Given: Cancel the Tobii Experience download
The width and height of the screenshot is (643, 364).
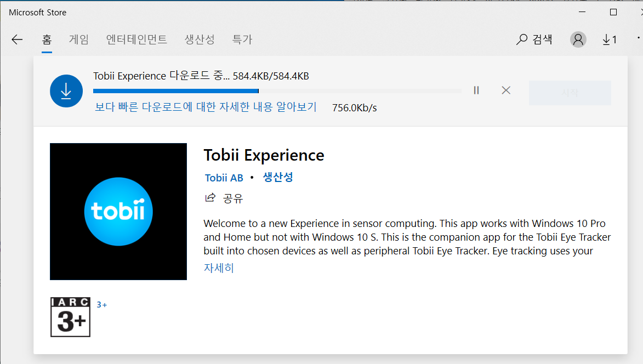Looking at the screenshot, I should (x=506, y=90).
